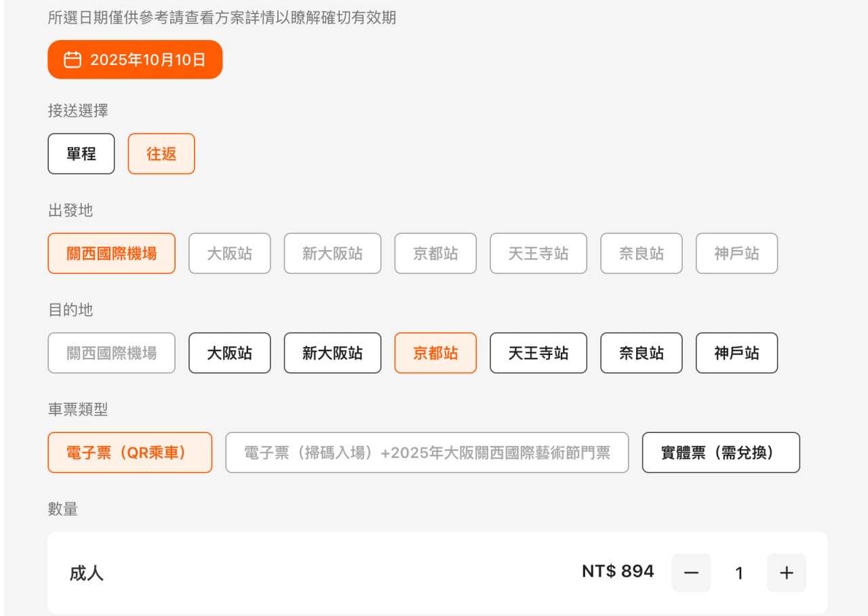Select 新大阪站 destination option
868x616 pixels.
332,352
